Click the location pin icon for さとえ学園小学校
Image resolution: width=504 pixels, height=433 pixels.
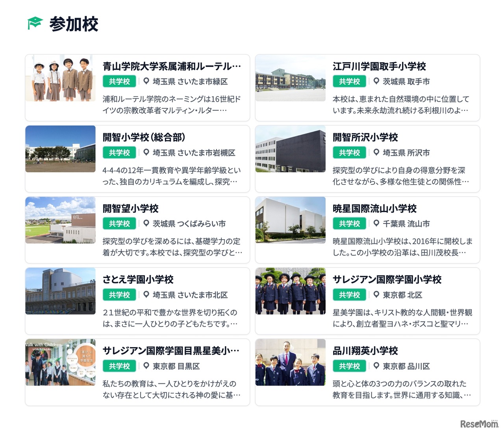(x=145, y=295)
